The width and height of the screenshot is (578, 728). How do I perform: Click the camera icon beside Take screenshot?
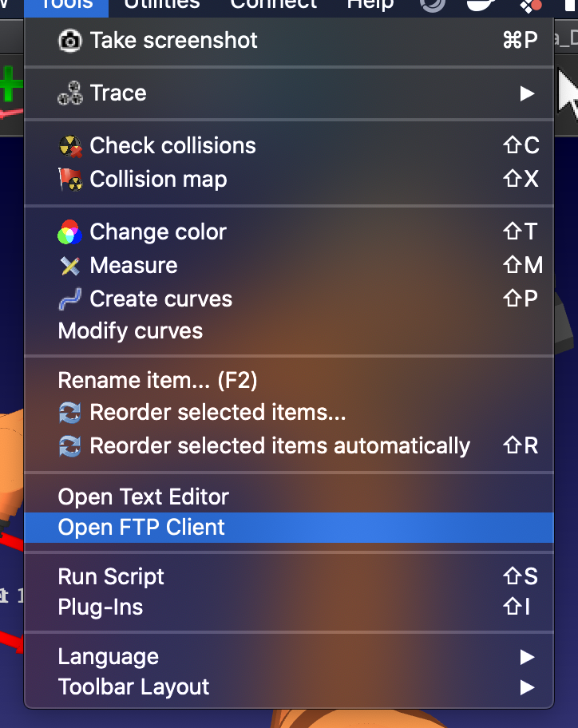(x=70, y=41)
